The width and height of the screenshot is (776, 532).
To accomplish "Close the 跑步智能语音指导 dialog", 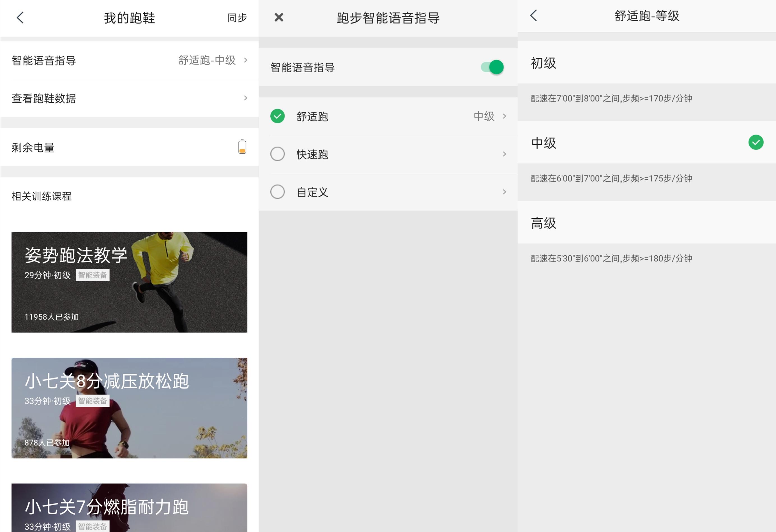I will [278, 17].
